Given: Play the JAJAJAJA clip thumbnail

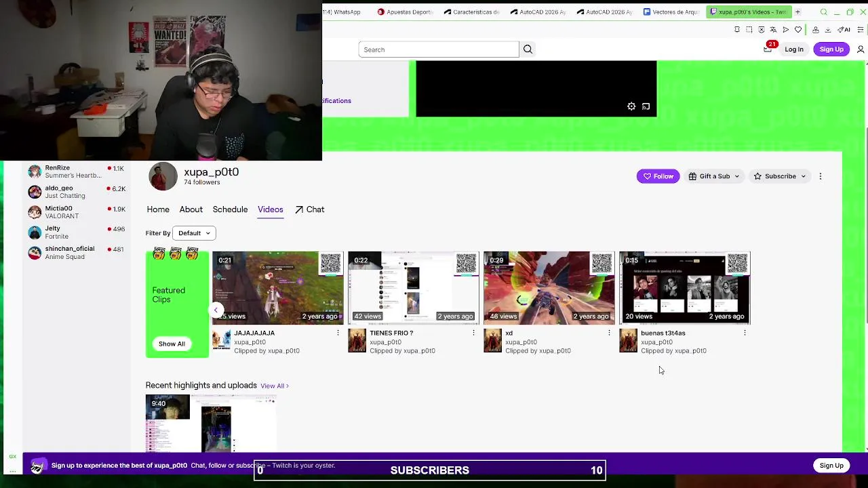Looking at the screenshot, I should [x=278, y=287].
